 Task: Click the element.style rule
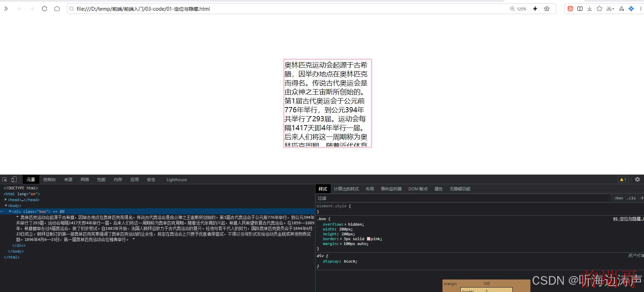[332, 206]
